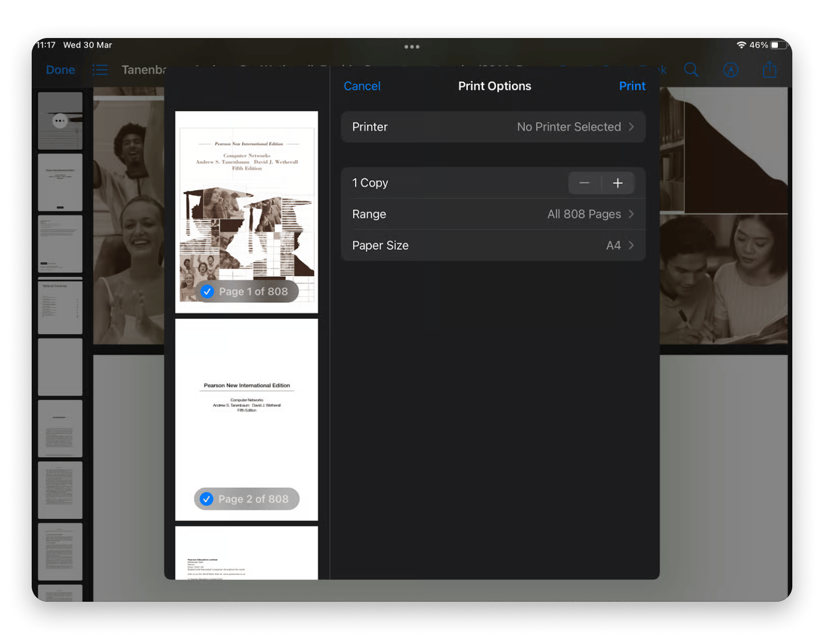Tap the search magnifier icon

(x=691, y=70)
